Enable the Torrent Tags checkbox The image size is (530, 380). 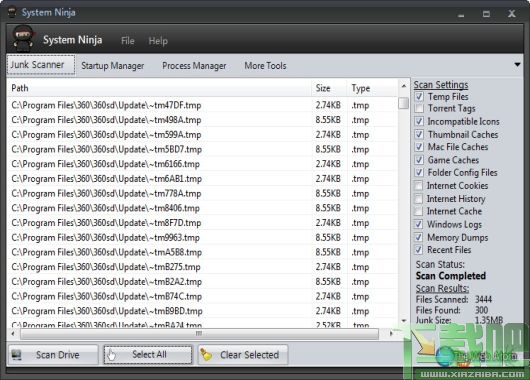click(419, 108)
